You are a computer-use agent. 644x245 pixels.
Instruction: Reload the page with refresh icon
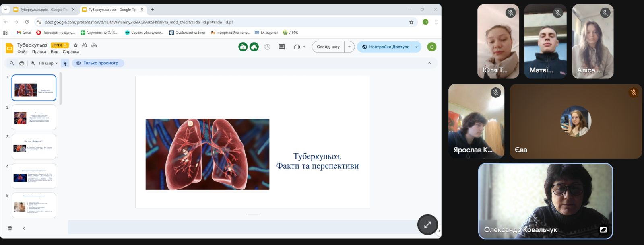[x=27, y=22]
